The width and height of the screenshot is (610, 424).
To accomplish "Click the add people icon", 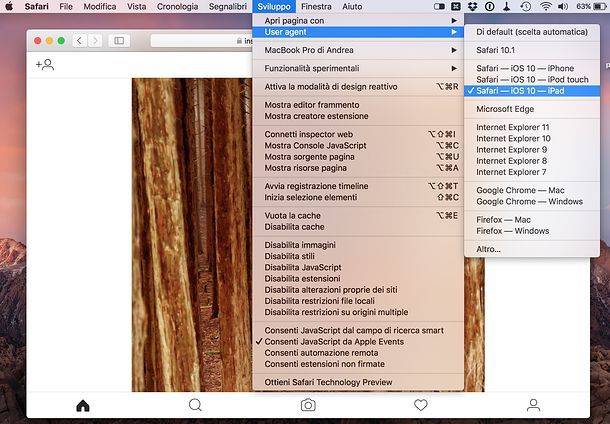I will click(44, 65).
